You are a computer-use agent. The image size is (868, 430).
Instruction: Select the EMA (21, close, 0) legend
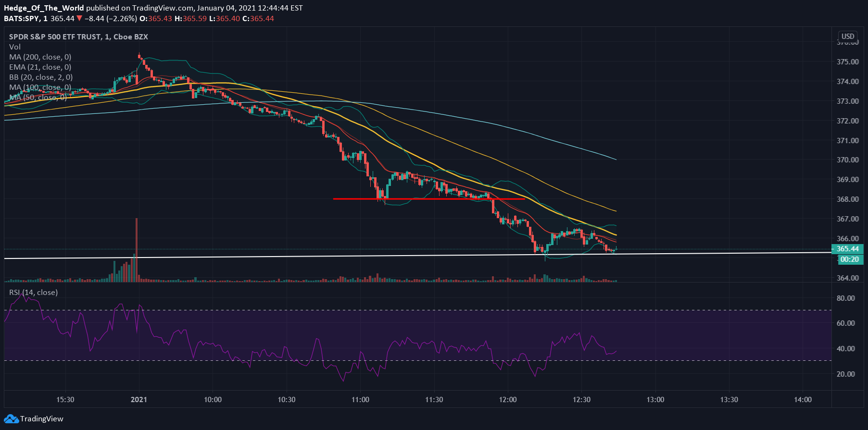tap(40, 67)
